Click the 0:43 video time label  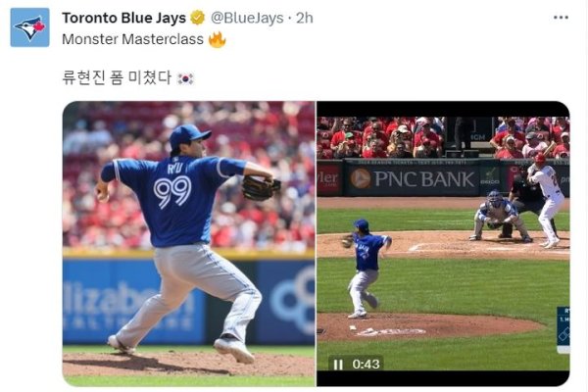pos(366,365)
